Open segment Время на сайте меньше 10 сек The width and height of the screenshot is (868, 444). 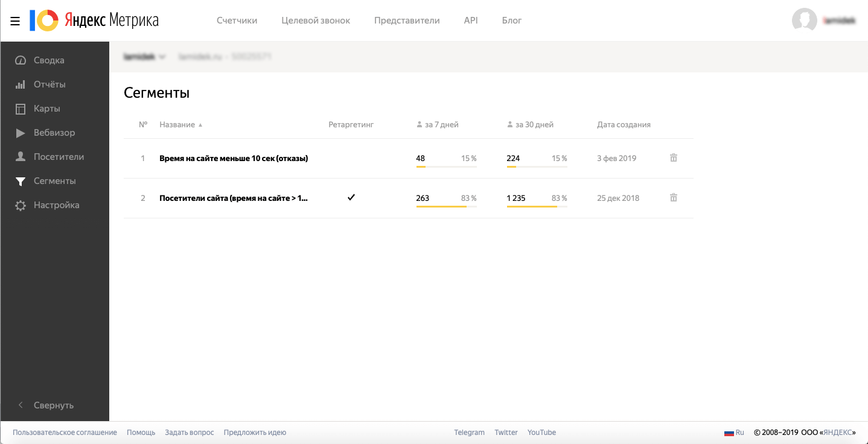(x=234, y=159)
